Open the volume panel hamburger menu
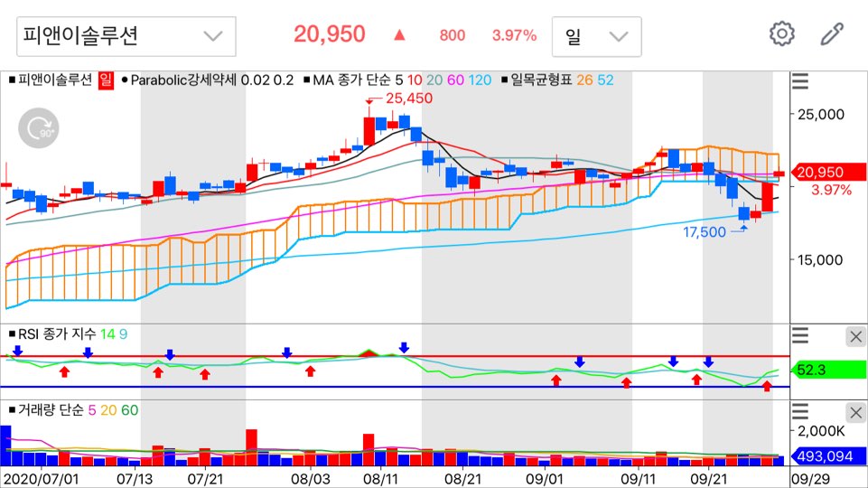Image resolution: width=868 pixels, height=488 pixels. [x=800, y=411]
